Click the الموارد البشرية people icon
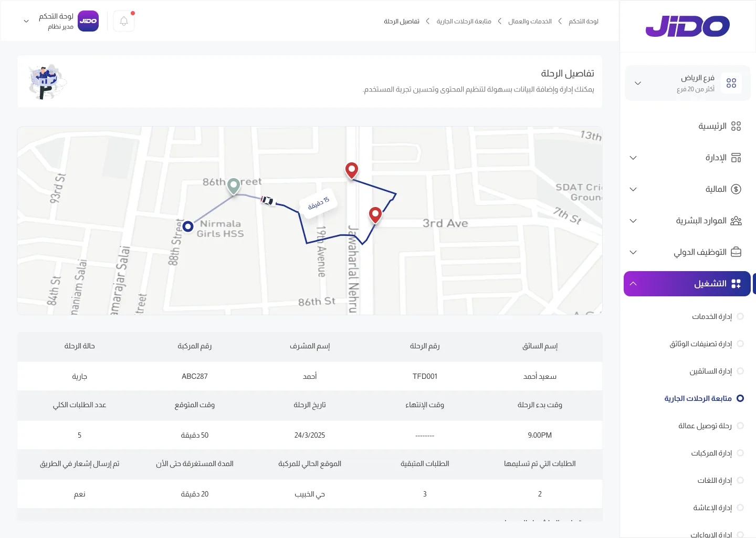Viewport: 756px width, 538px height. click(736, 221)
